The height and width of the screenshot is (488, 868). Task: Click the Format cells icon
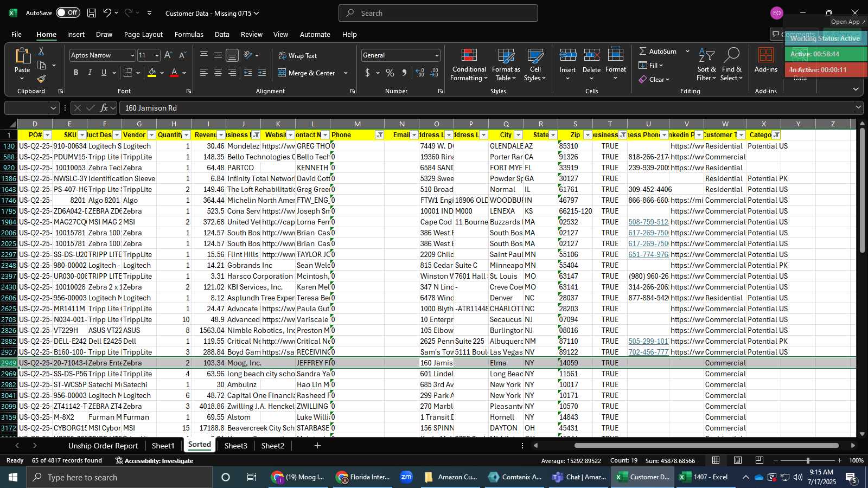click(616, 55)
